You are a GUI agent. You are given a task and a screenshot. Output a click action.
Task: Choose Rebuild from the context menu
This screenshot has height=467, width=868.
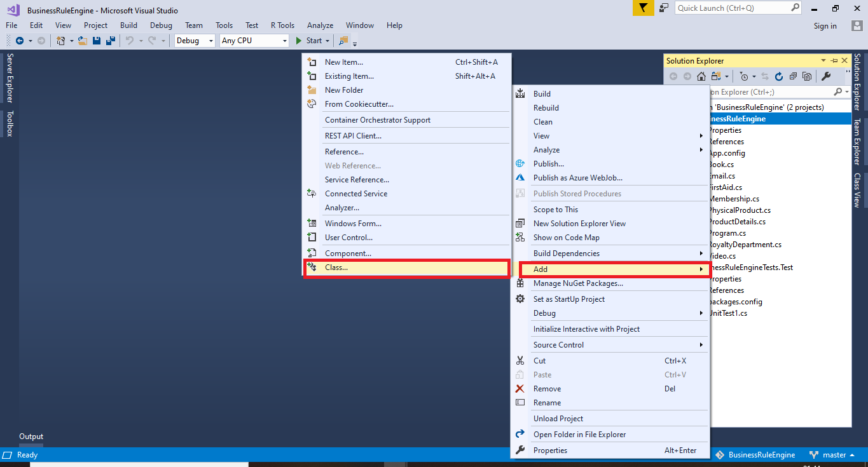coord(610,108)
